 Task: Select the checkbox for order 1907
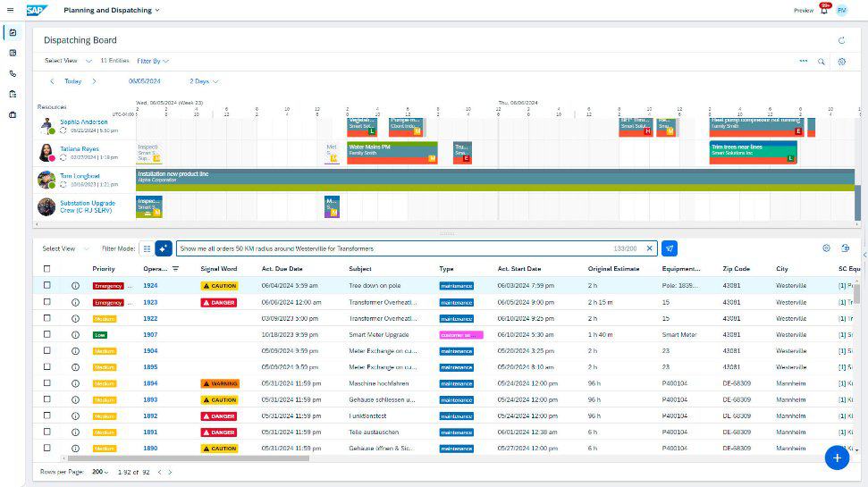pos(47,334)
